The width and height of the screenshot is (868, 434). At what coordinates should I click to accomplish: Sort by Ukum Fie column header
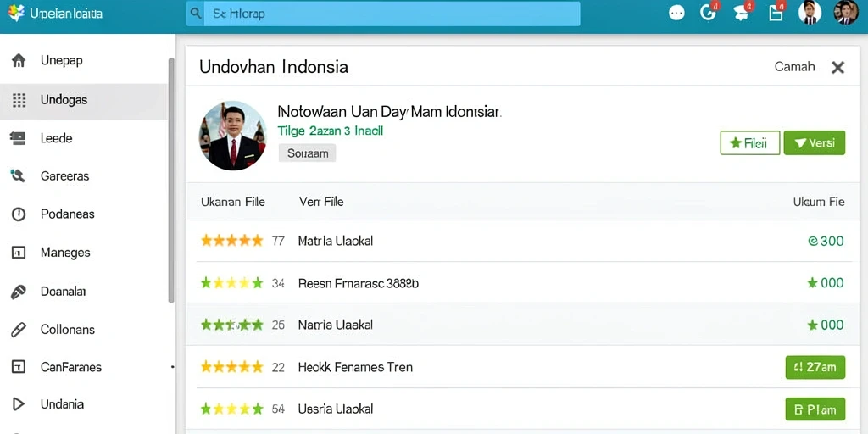[x=819, y=202]
